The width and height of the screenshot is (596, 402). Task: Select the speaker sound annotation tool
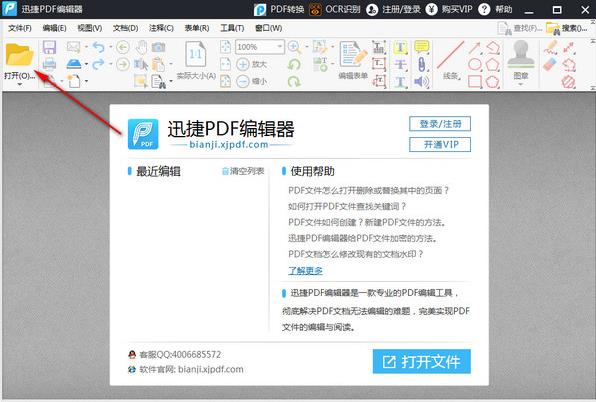(422, 81)
